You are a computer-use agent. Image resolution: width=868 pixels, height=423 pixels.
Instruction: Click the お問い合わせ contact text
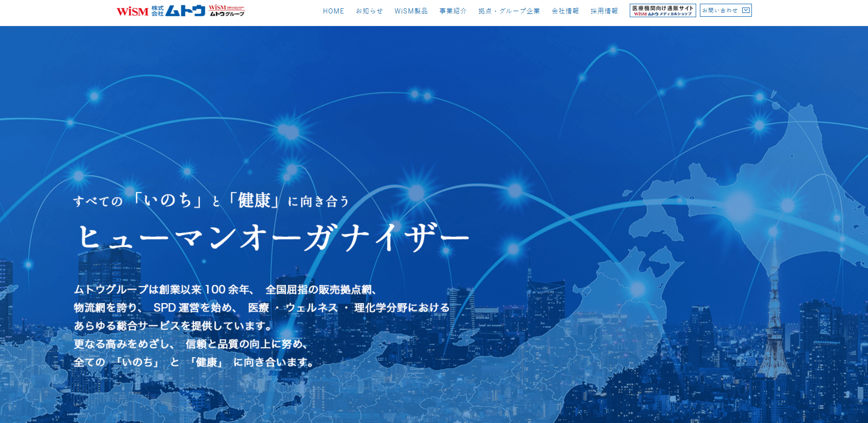pyautogui.click(x=720, y=10)
